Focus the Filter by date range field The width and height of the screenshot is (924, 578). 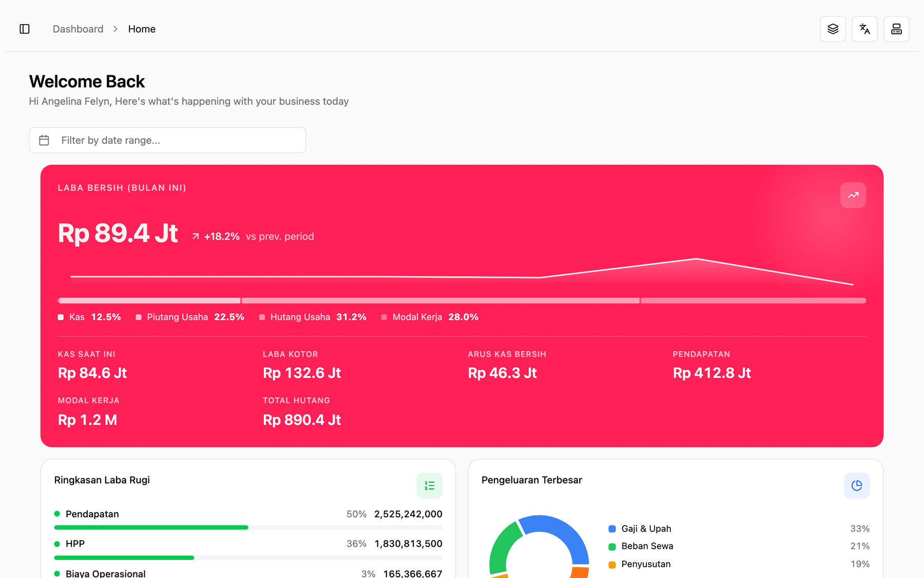pyautogui.click(x=167, y=140)
